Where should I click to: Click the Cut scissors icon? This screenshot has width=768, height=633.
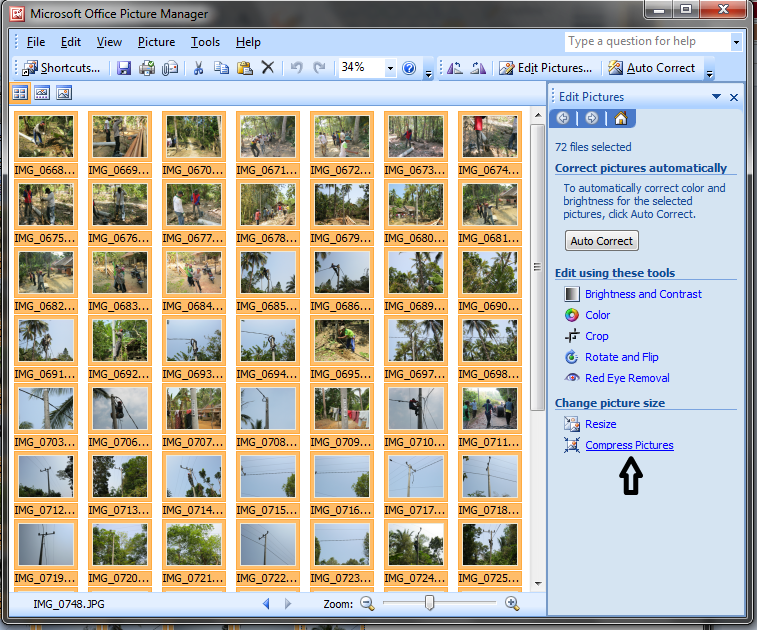198,68
